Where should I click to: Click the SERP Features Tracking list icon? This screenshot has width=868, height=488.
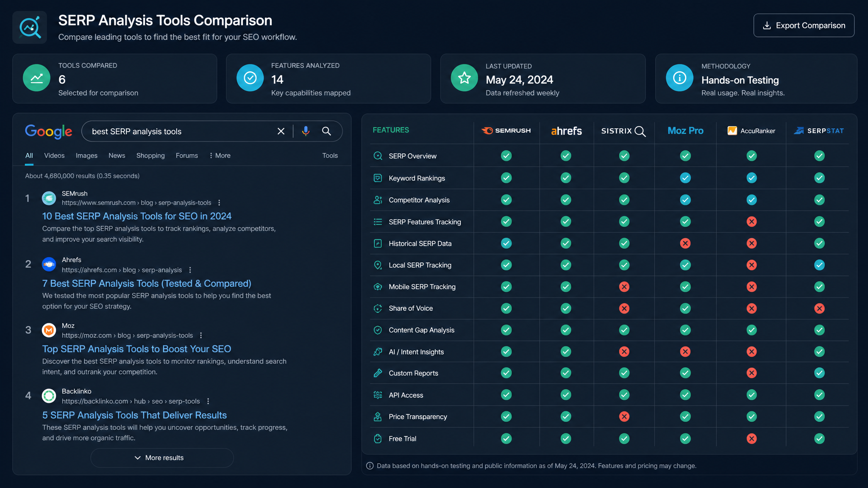378,222
